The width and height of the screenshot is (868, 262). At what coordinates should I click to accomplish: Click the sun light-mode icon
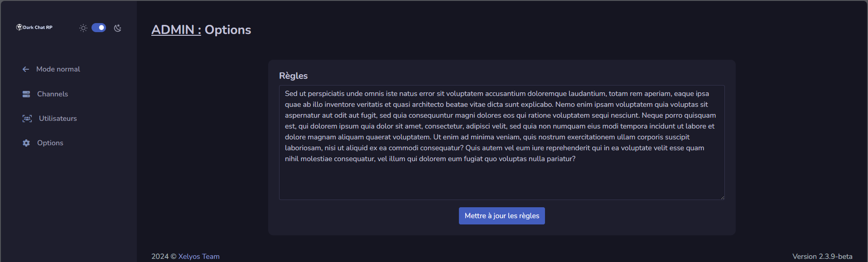click(83, 28)
